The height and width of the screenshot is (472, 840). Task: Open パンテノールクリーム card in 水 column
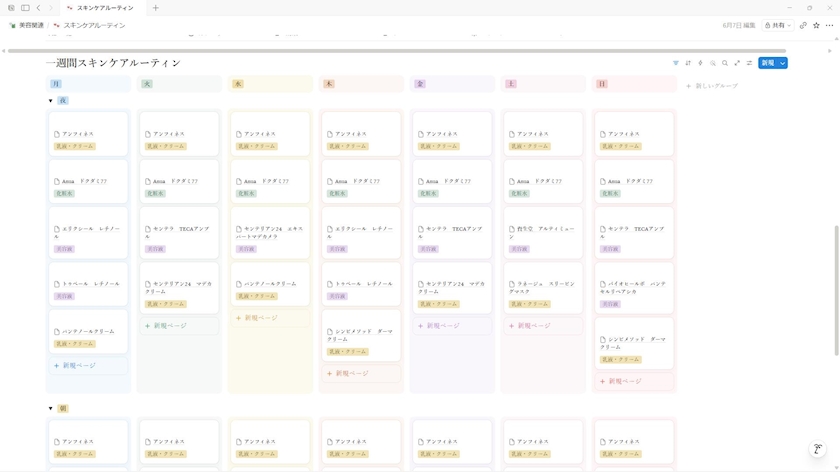pyautogui.click(x=270, y=284)
